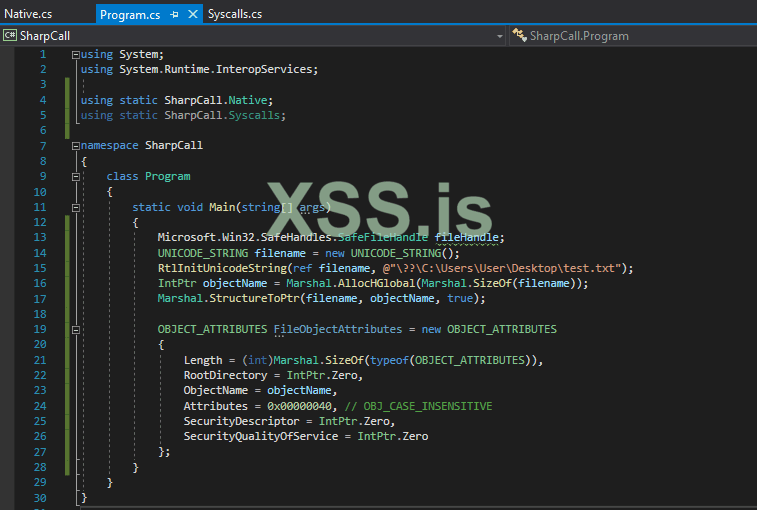Image resolution: width=757 pixels, height=510 pixels.
Task: Close the Program.cs tab
Action: 191,15
